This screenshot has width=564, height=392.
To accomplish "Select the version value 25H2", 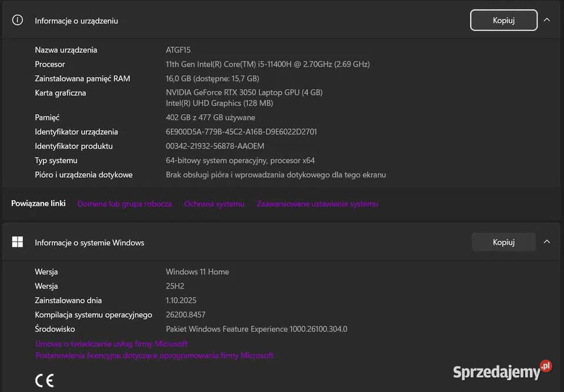I will (x=175, y=286).
